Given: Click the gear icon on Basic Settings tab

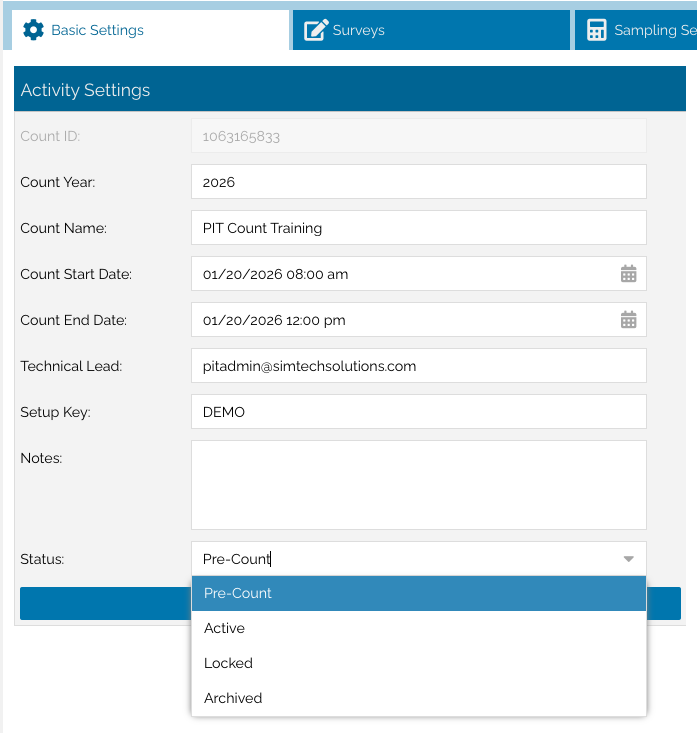Looking at the screenshot, I should click(33, 30).
